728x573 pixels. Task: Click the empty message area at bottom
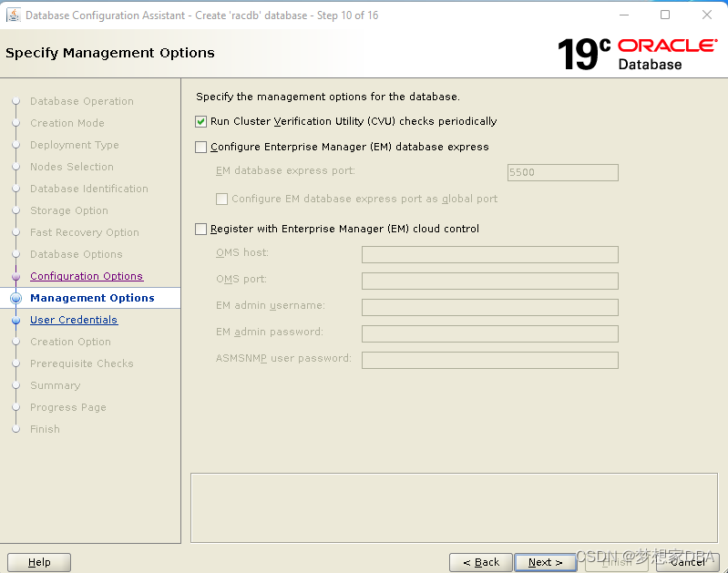454,508
